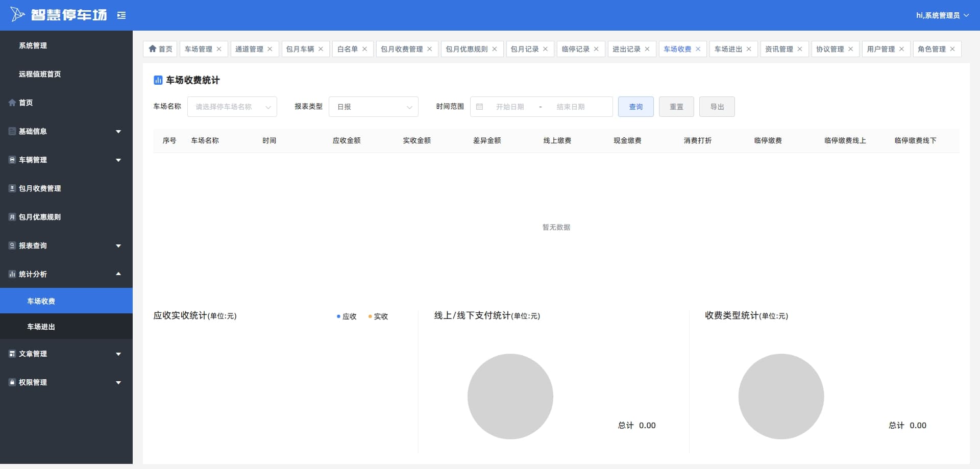Click the calendar icon in date range
This screenshot has width=980, height=469.
pos(479,107)
